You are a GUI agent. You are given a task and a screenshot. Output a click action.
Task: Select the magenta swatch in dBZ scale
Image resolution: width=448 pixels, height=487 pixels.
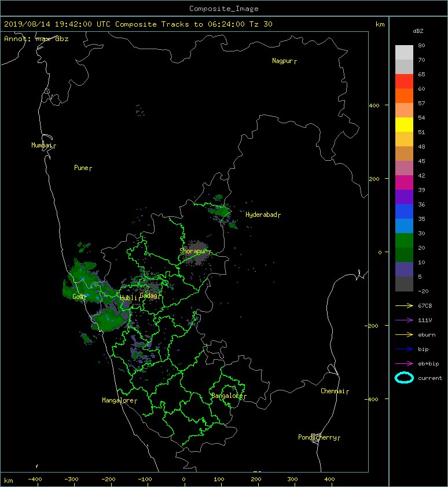tap(404, 182)
